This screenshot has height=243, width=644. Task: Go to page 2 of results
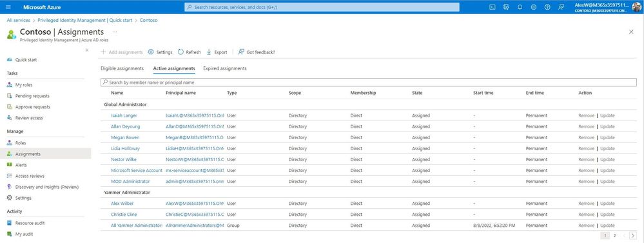[x=614, y=236]
